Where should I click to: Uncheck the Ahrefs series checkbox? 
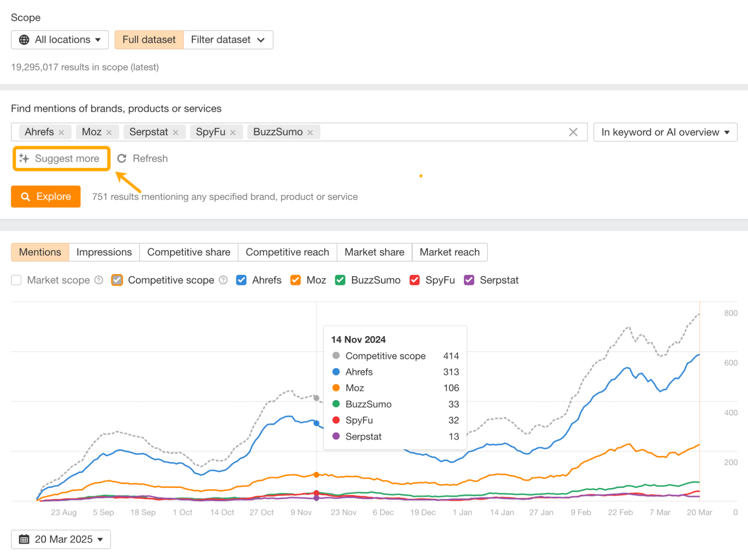click(241, 280)
